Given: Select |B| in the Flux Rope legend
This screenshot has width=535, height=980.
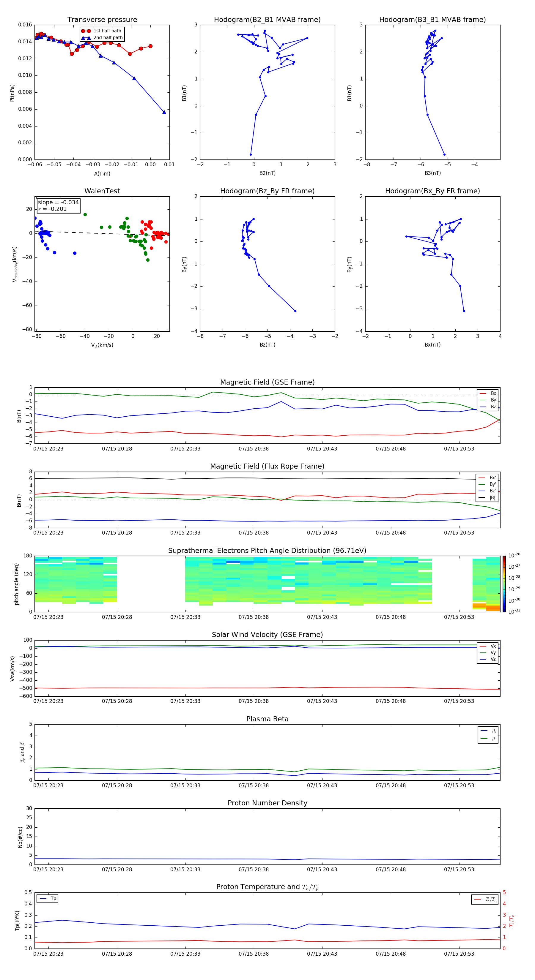Looking at the screenshot, I should coord(487,498).
